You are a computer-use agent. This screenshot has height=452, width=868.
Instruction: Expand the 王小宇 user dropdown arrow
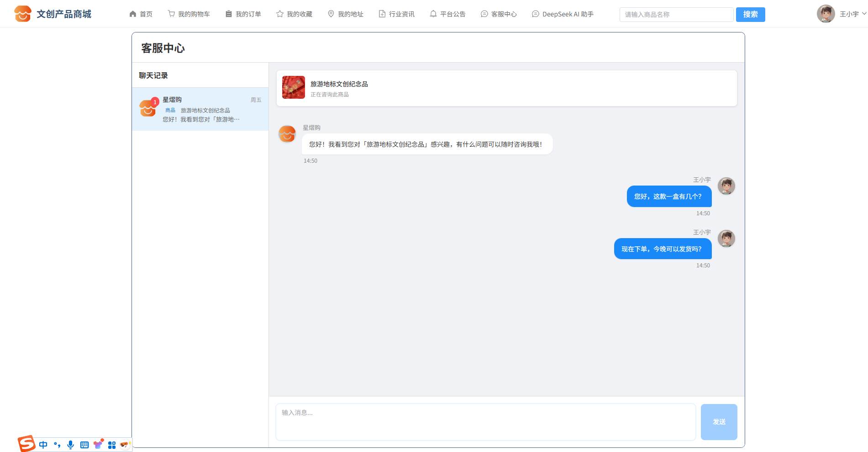(x=864, y=14)
